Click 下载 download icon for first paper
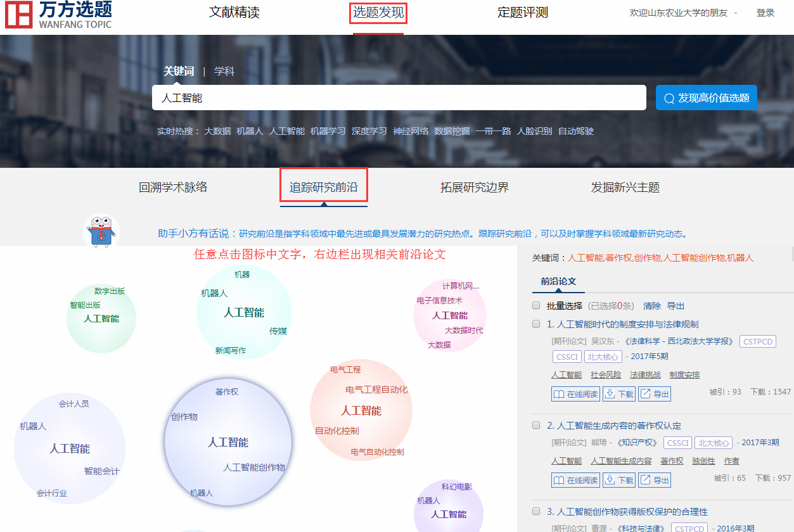The height and width of the screenshot is (532, 794). click(610, 394)
